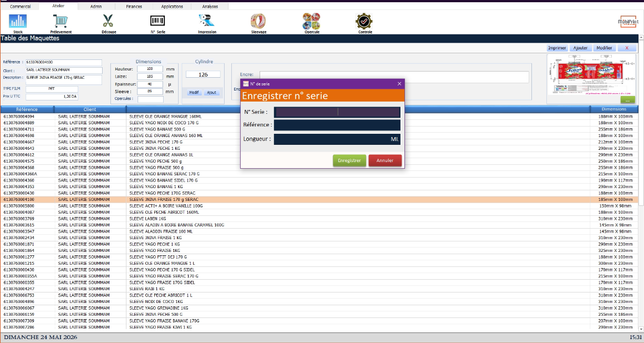Click the scrollbar down arrow
This screenshot has height=343, width=644.
click(x=641, y=329)
